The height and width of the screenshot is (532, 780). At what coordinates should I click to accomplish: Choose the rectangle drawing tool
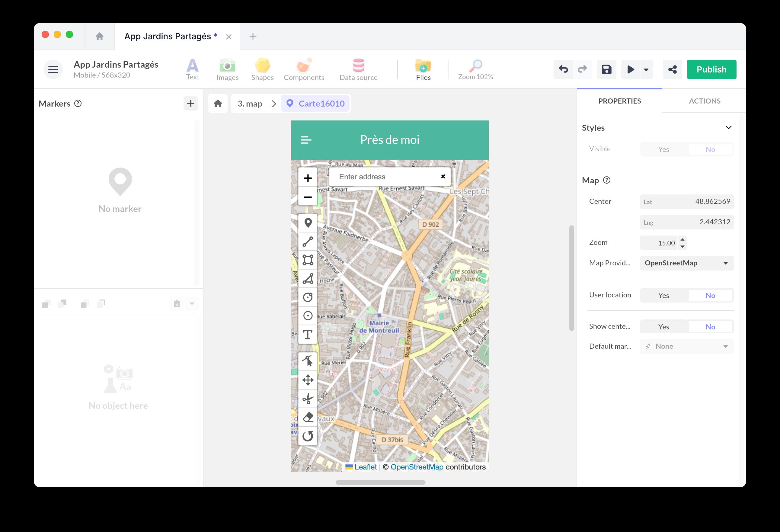coord(308,259)
